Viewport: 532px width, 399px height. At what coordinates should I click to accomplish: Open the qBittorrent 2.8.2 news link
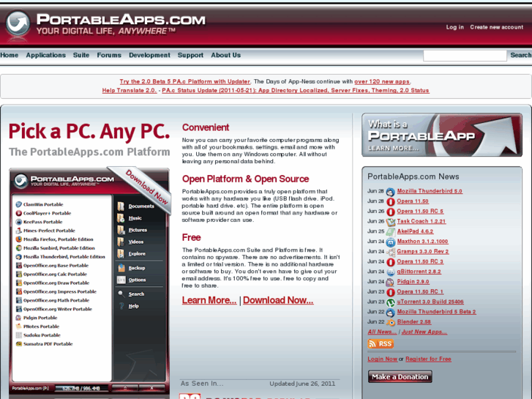coord(419,272)
